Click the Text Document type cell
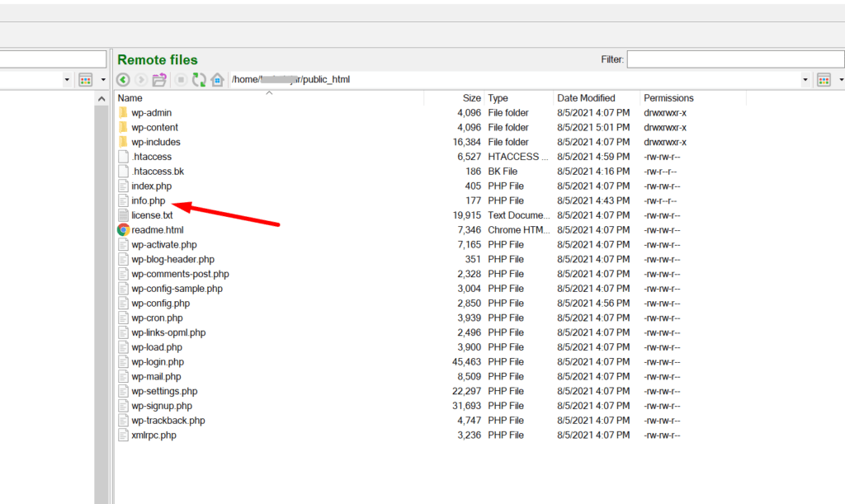Viewport: 845px width, 504px height. click(x=519, y=215)
